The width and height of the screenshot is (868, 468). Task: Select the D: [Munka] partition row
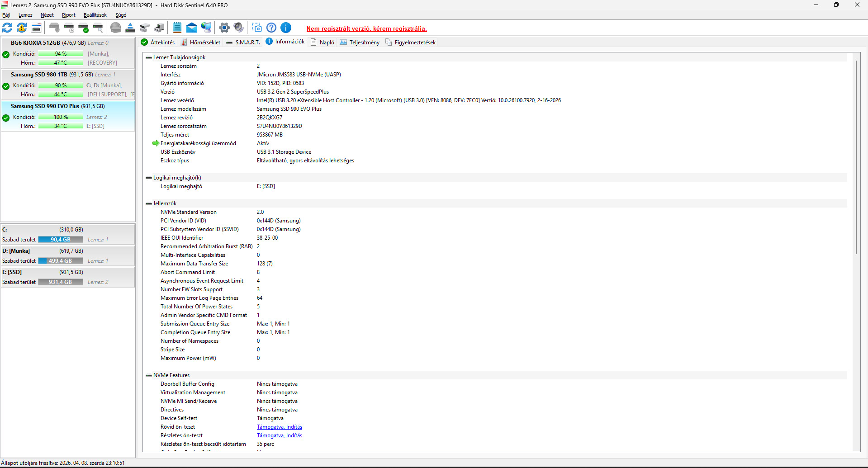click(68, 256)
